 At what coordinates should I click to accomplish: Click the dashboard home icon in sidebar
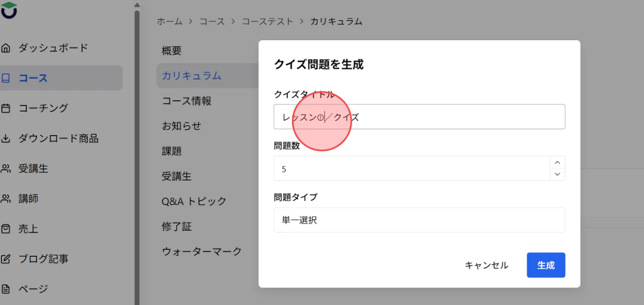click(6, 48)
